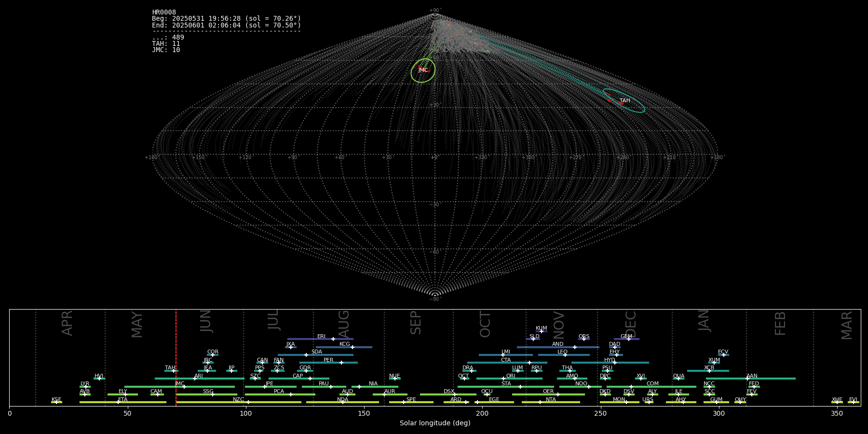Select the green JMC radiant ellipse on sky map
This screenshot has height=434, width=868.
pyautogui.click(x=423, y=70)
